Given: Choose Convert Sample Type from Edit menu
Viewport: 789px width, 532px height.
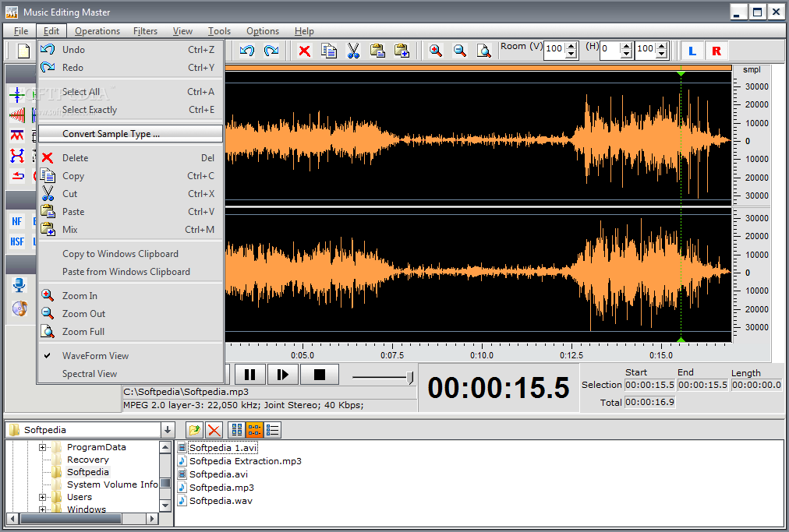Looking at the screenshot, I should pos(111,134).
